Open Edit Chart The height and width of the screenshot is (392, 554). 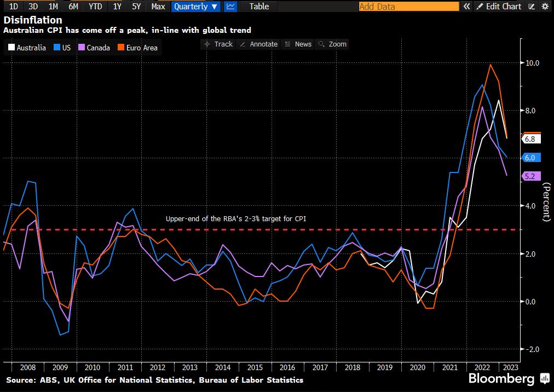coord(499,7)
